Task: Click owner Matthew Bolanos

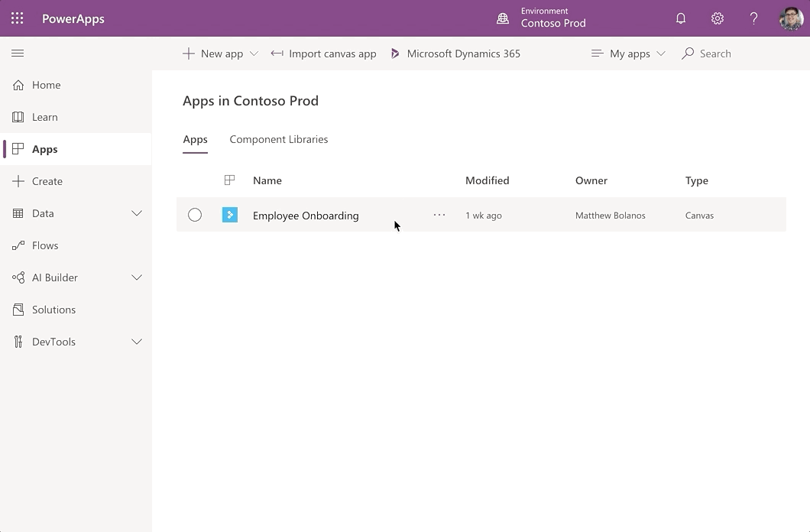Action: tap(610, 216)
